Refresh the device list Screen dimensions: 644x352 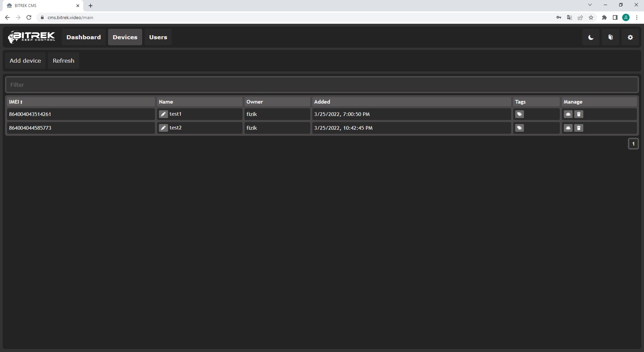tap(63, 61)
